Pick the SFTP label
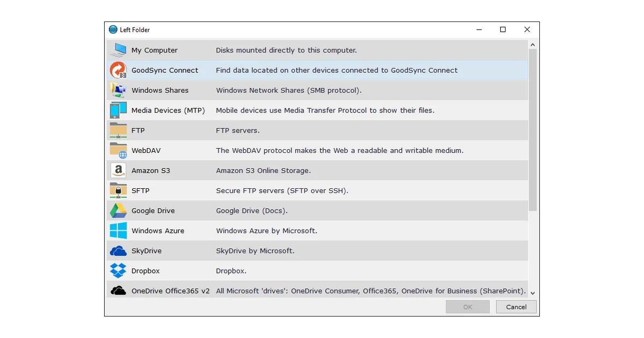The width and height of the screenshot is (644, 338). (x=141, y=190)
